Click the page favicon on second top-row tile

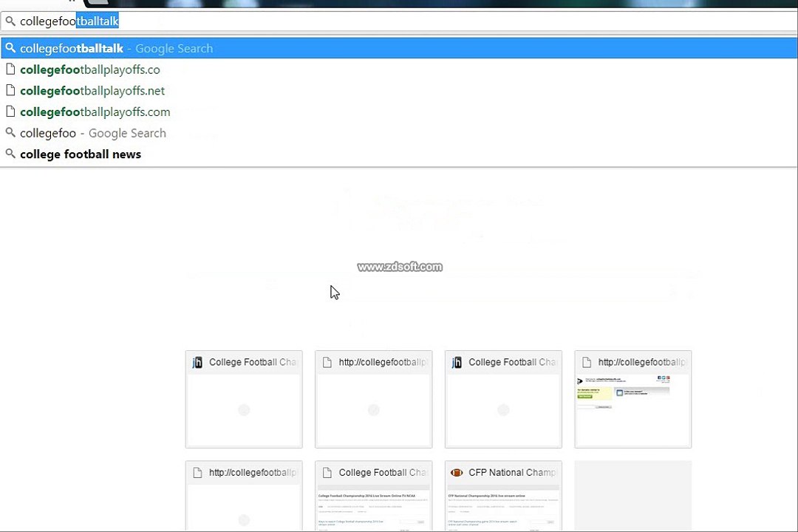[327, 362]
